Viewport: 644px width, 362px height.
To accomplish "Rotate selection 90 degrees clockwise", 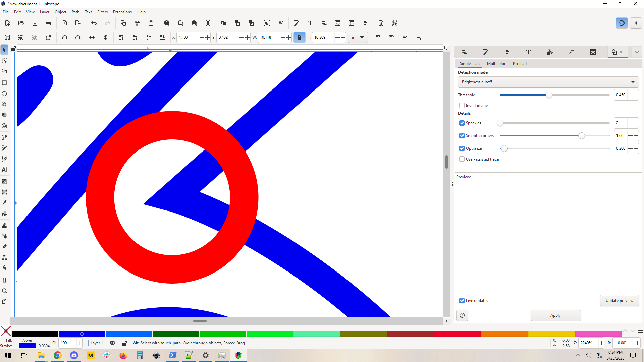I will [x=78, y=37].
